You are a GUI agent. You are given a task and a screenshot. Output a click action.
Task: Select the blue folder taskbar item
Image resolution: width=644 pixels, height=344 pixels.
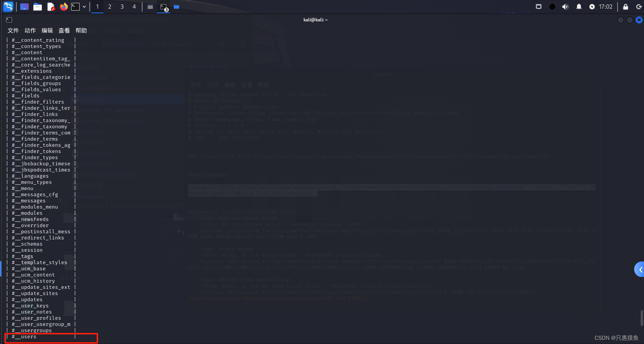pyautogui.click(x=176, y=7)
